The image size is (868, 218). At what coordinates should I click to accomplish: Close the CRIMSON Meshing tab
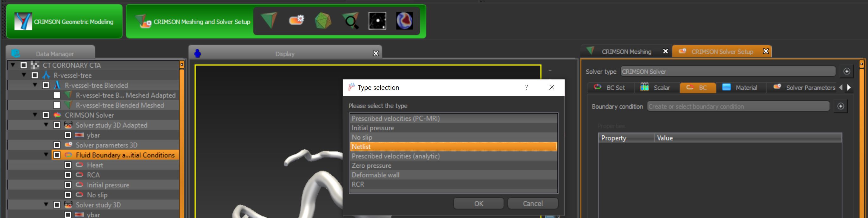point(666,51)
